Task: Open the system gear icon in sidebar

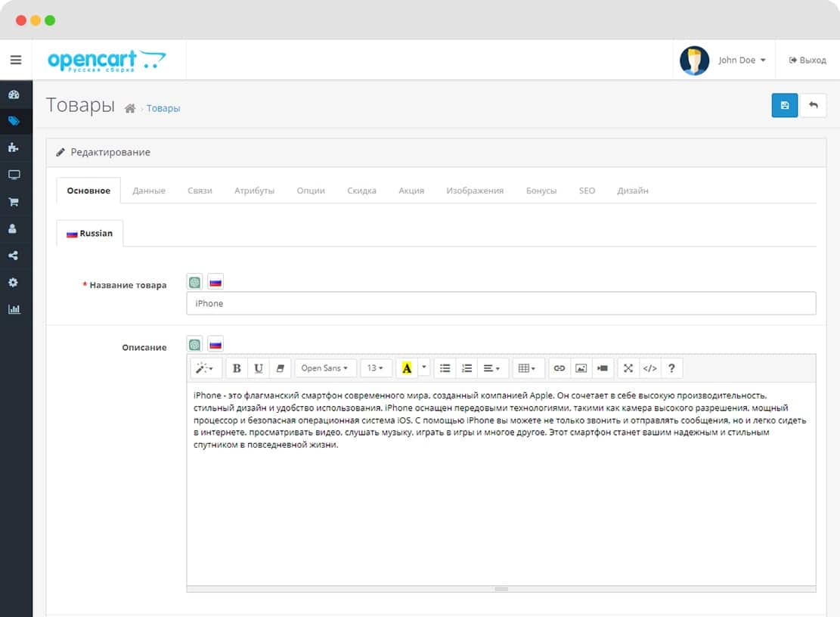Action: click(x=14, y=282)
